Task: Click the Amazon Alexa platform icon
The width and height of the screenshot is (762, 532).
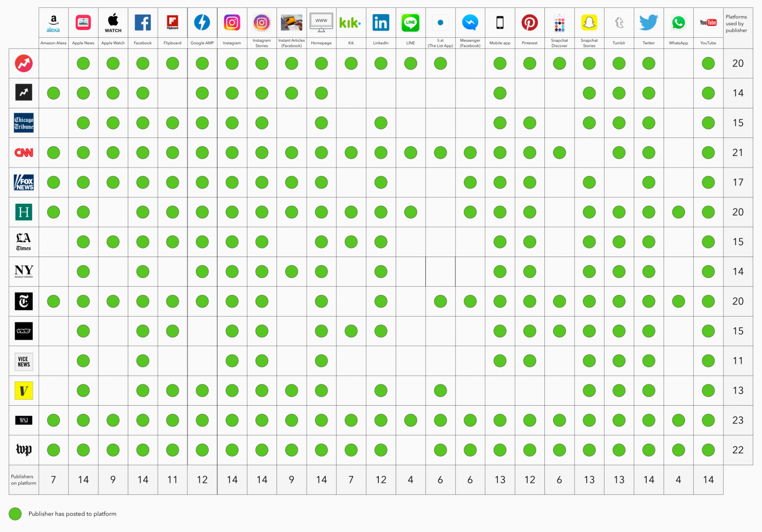Action: (x=53, y=23)
